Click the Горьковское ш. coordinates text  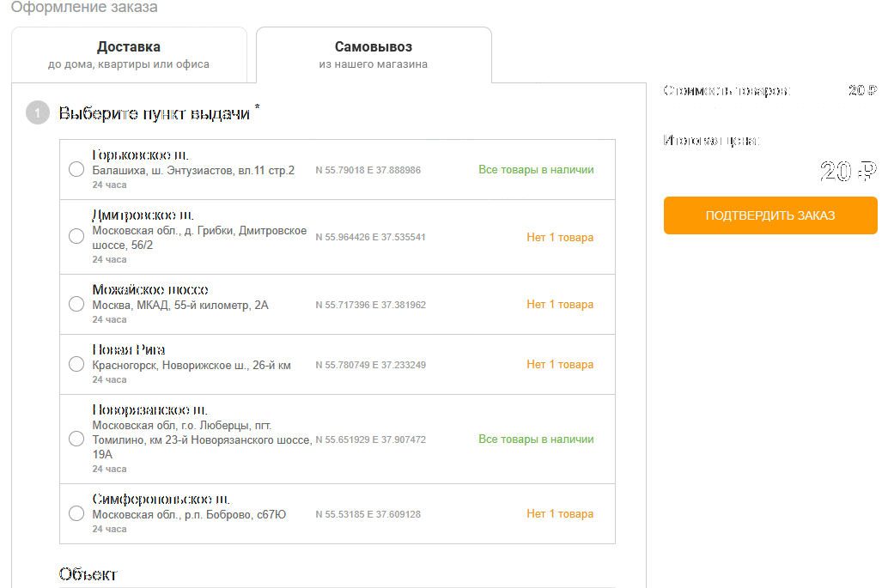pyautogui.click(x=368, y=171)
